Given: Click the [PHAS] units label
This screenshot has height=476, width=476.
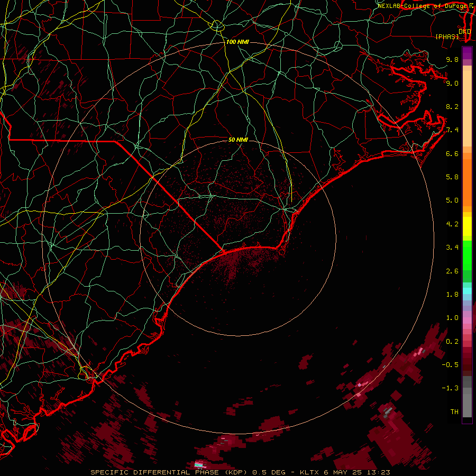Looking at the screenshot, I should tap(447, 36).
